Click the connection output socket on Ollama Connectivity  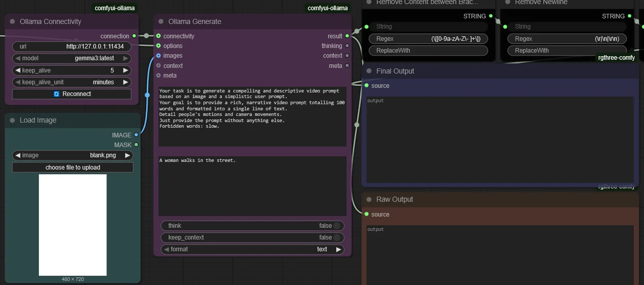pos(134,36)
